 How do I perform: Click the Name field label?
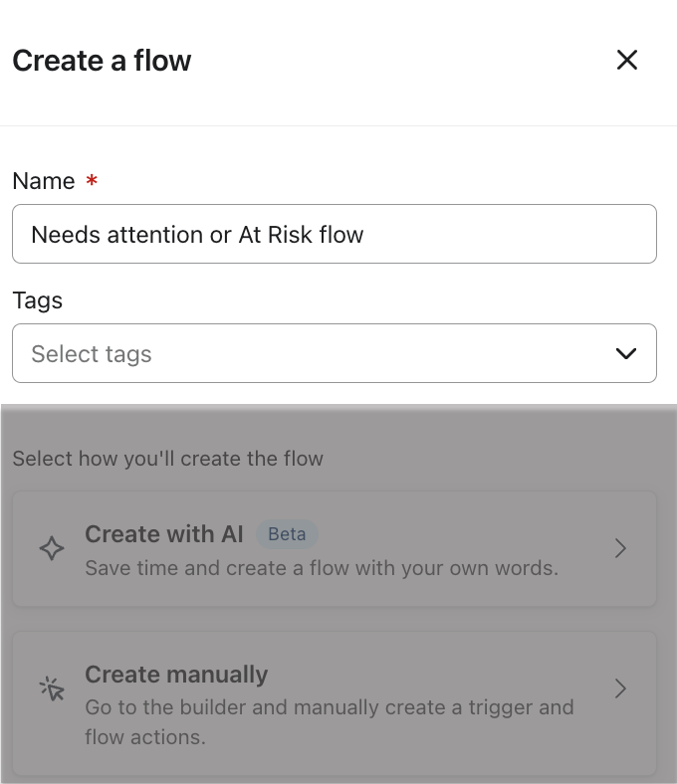pyautogui.click(x=44, y=181)
